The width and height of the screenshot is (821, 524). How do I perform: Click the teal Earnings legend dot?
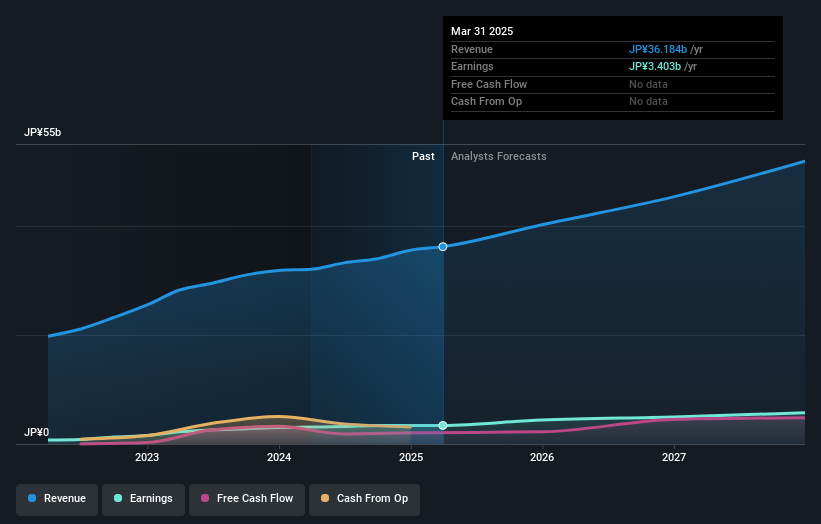pyautogui.click(x=118, y=498)
